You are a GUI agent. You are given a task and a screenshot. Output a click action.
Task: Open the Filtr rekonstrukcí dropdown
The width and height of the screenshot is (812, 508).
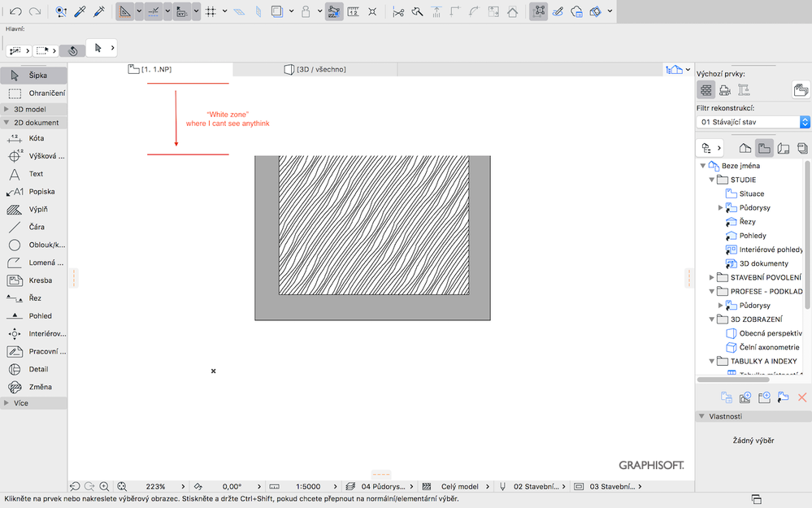point(752,123)
